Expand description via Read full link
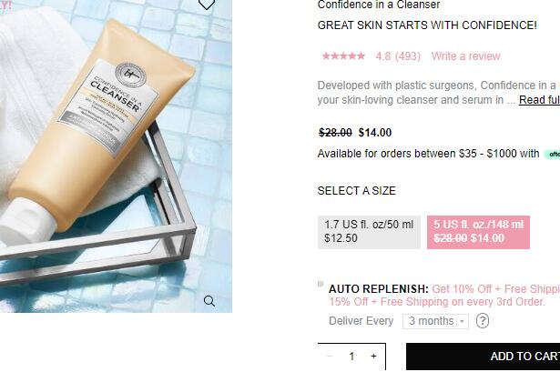560x392 pixels. pyautogui.click(x=539, y=100)
